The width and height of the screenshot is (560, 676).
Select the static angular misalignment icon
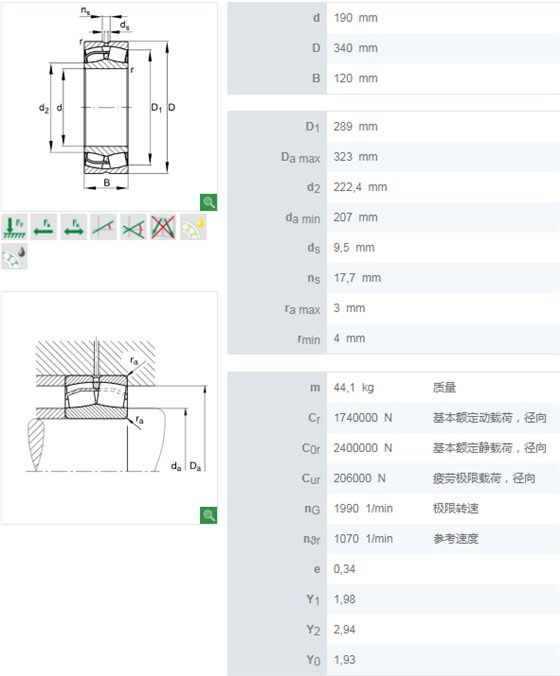[x=103, y=227]
